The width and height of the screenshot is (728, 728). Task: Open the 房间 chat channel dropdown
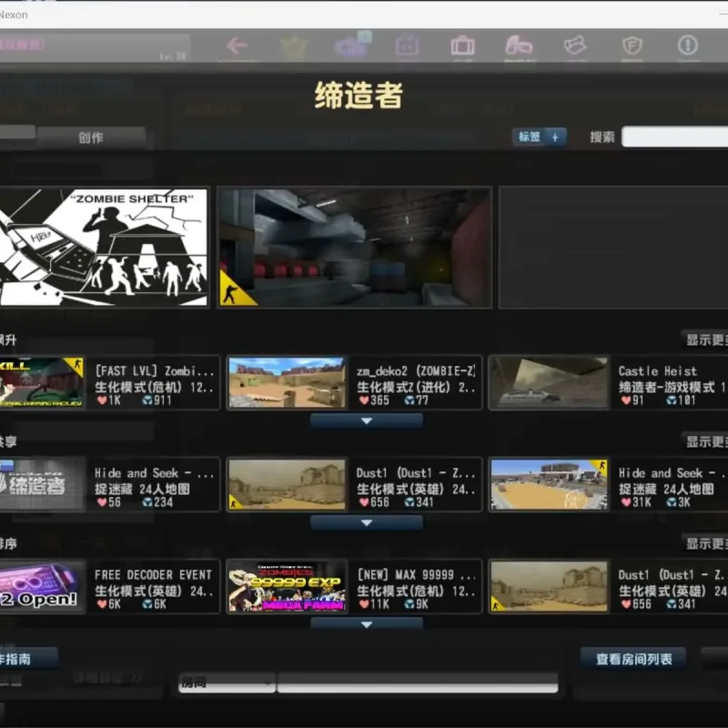(227, 683)
